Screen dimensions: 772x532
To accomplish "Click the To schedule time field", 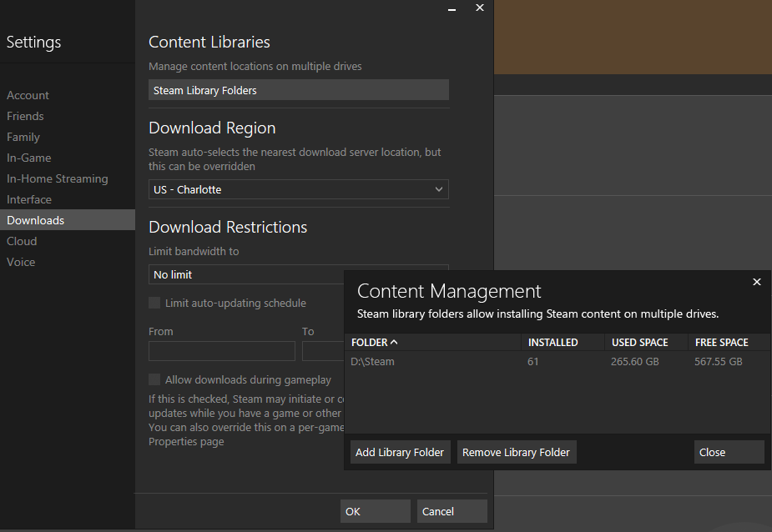I will pyautogui.click(x=323, y=351).
